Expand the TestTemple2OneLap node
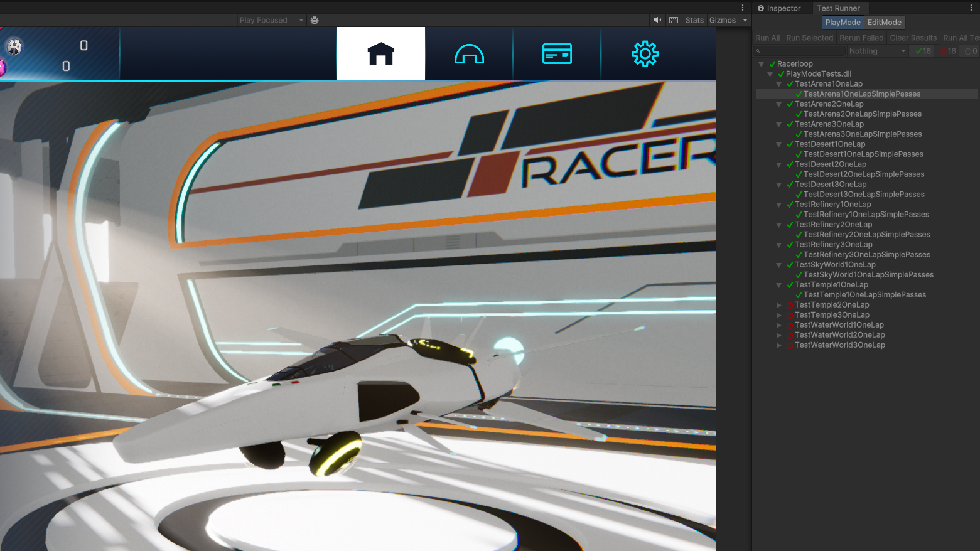This screenshot has width=980, height=551. 778,305
